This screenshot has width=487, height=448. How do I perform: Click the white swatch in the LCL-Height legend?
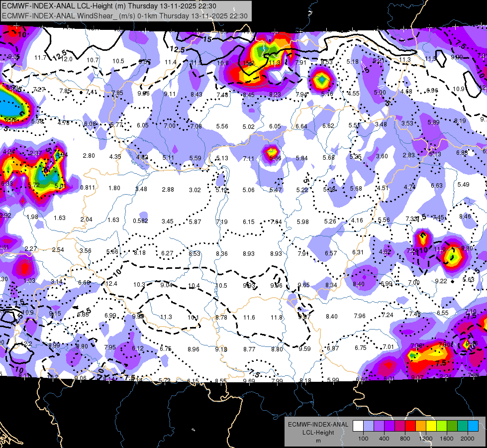click(x=358, y=426)
